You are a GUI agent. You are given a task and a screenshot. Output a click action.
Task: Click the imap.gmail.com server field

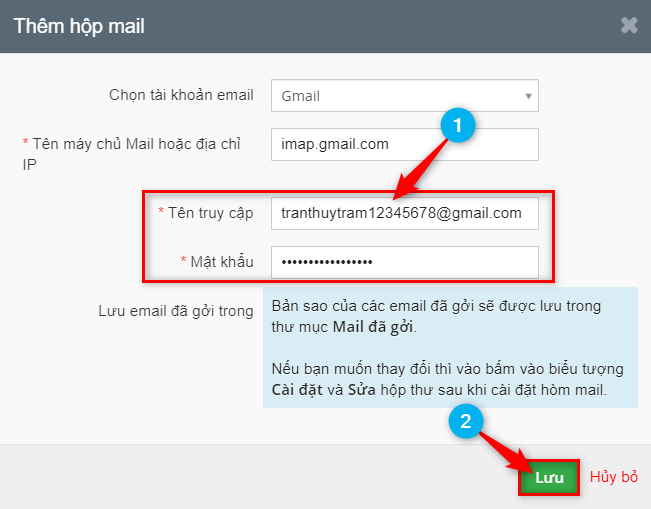pos(404,144)
